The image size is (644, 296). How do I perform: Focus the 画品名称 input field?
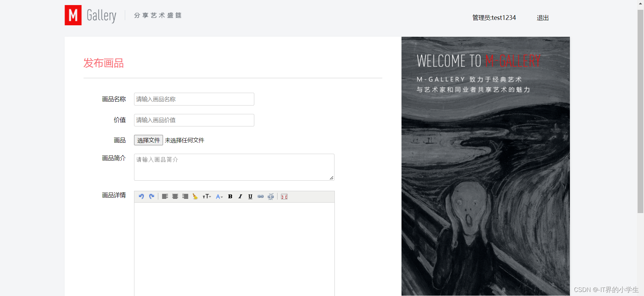point(194,99)
